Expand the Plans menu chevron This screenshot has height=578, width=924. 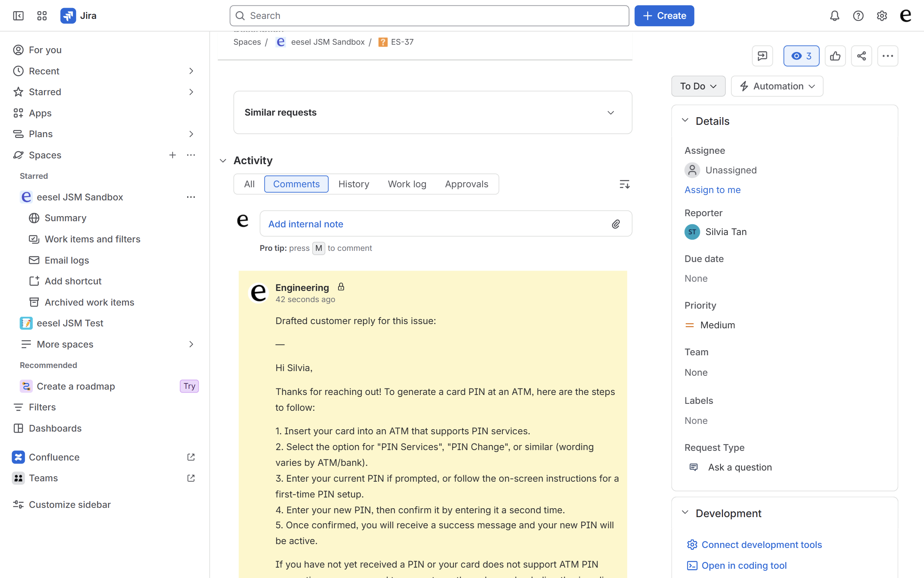pyautogui.click(x=191, y=134)
